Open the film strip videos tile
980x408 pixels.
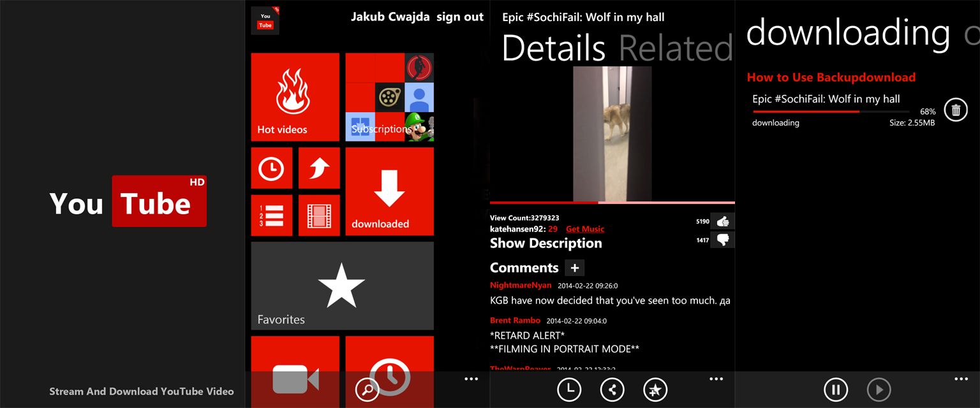319,215
